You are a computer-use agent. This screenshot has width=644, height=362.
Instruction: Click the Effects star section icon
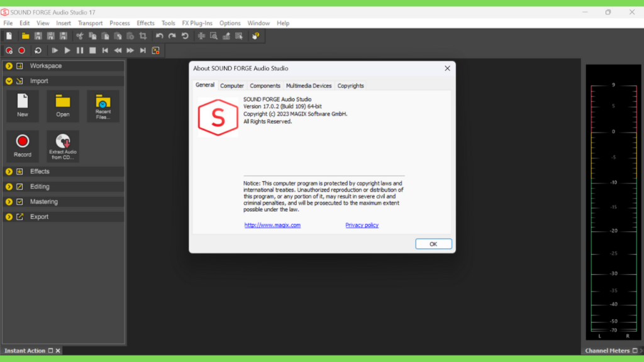[19, 172]
